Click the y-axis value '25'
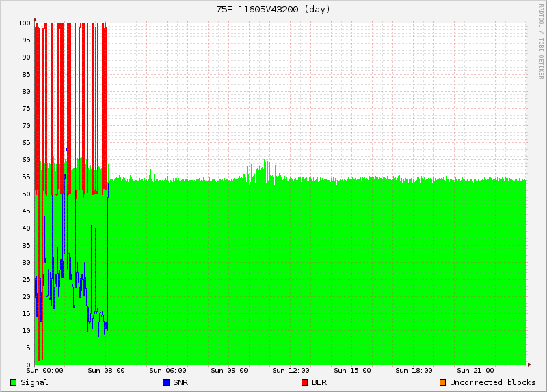Screen dimensions: 547x392 [26, 280]
